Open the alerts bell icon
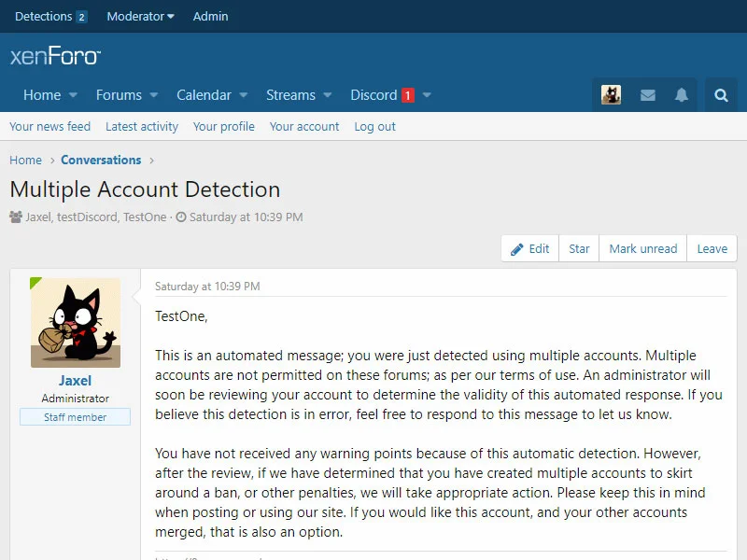This screenshot has height=560, width=747. [x=683, y=95]
